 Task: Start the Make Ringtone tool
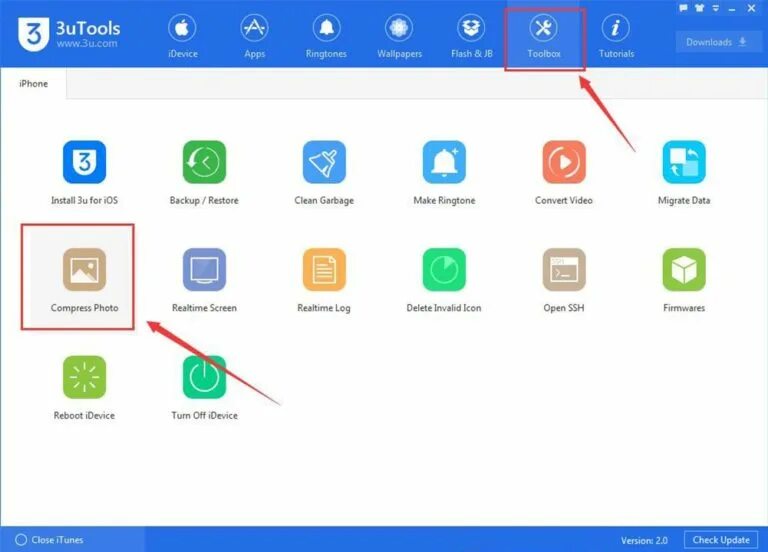click(x=444, y=172)
